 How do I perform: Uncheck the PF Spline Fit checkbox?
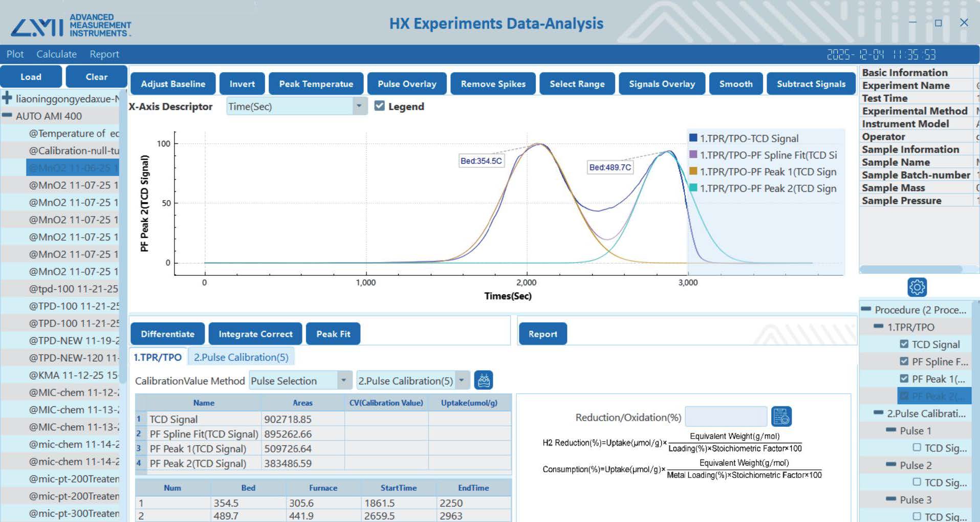[x=904, y=361]
